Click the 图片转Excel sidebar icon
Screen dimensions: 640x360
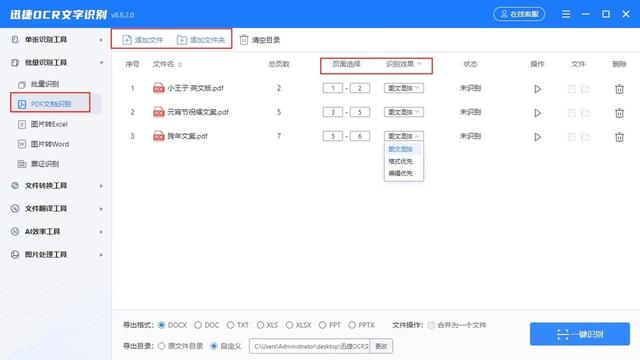pos(22,124)
